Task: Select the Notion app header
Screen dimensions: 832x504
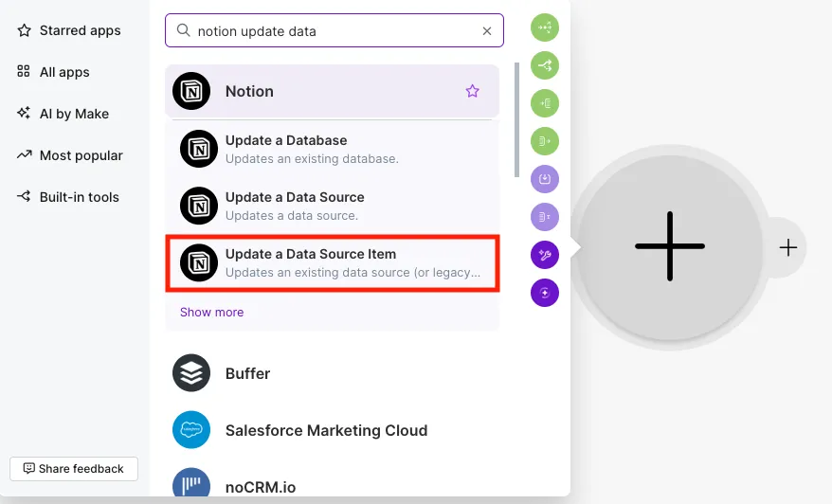Action: 333,91
